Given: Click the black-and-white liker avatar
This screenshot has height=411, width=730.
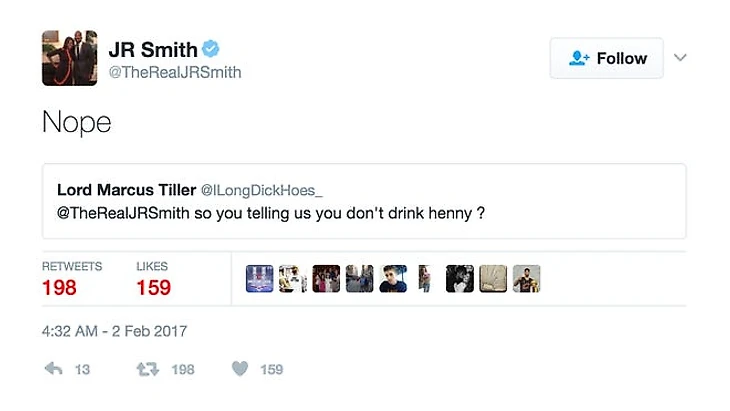Looking at the screenshot, I should tap(460, 279).
